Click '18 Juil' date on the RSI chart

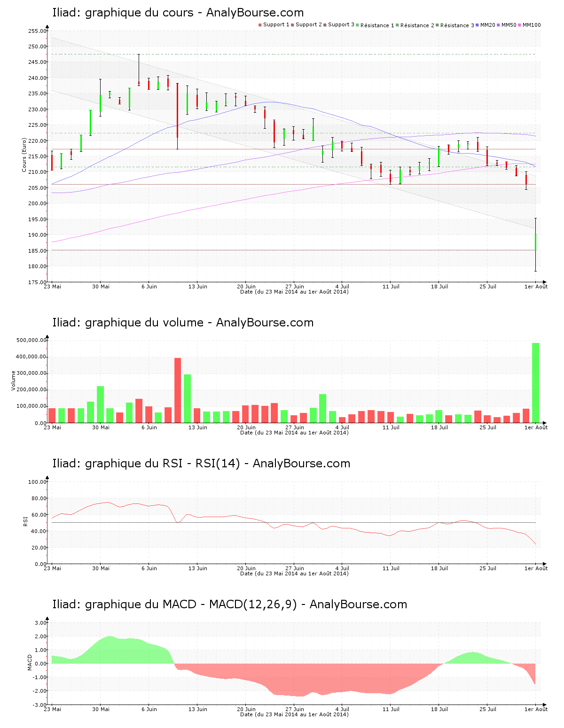(439, 568)
